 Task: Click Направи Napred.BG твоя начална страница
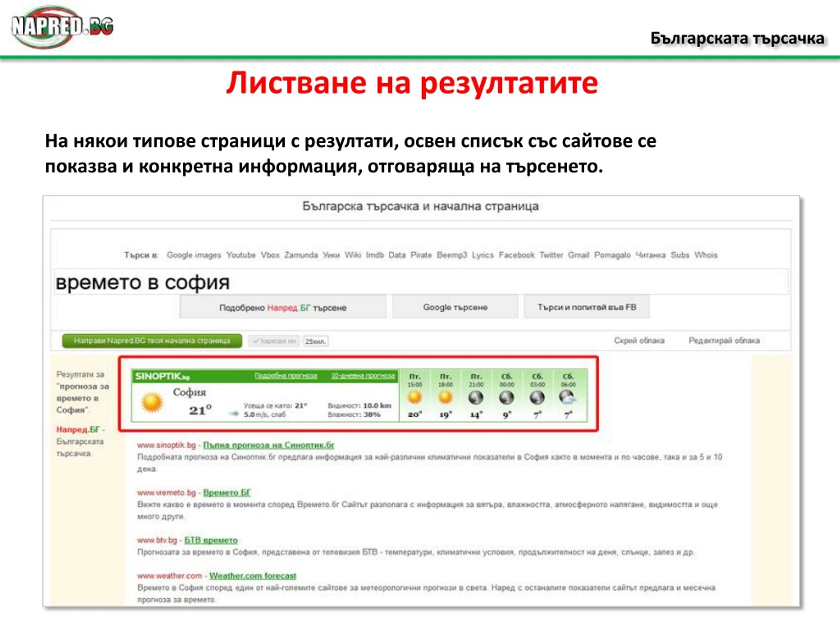coord(152,341)
